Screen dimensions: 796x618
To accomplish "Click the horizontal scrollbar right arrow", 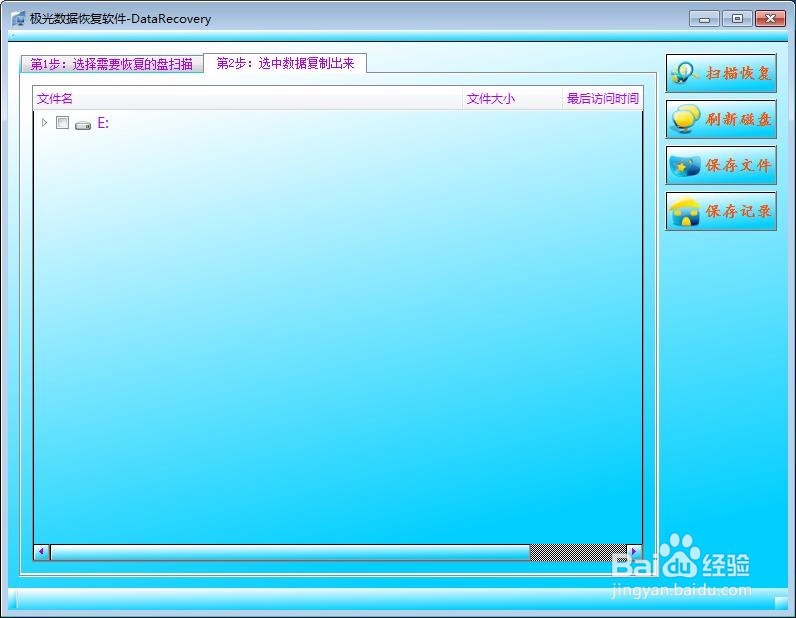I will (634, 551).
